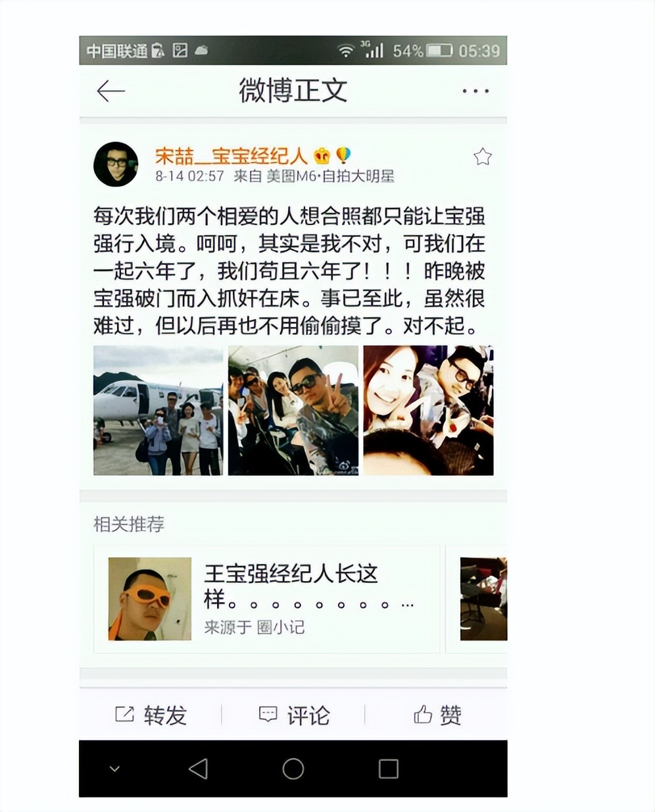Tap 评论 comment button
The image size is (655, 812).
click(294, 715)
